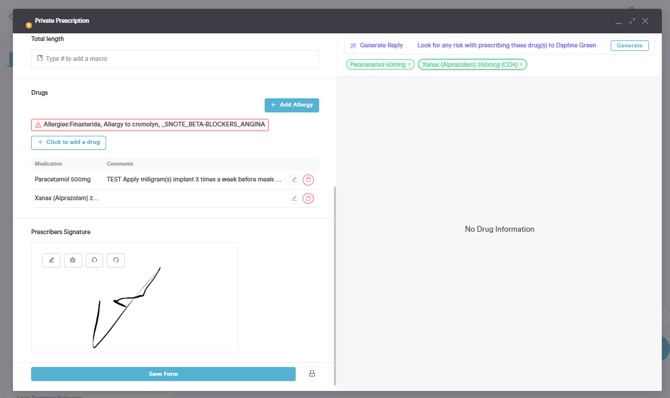Delete the Xanax (Alprazolam) drug entry
Screen dimensions: 670x398
coord(308,198)
